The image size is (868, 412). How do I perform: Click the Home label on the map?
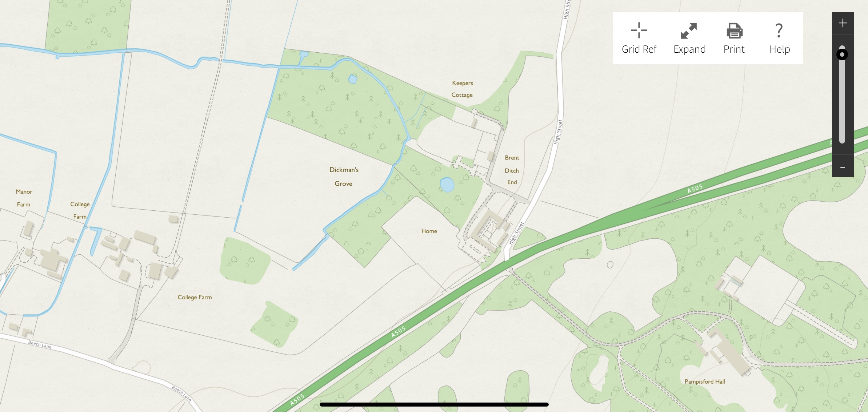tap(429, 231)
